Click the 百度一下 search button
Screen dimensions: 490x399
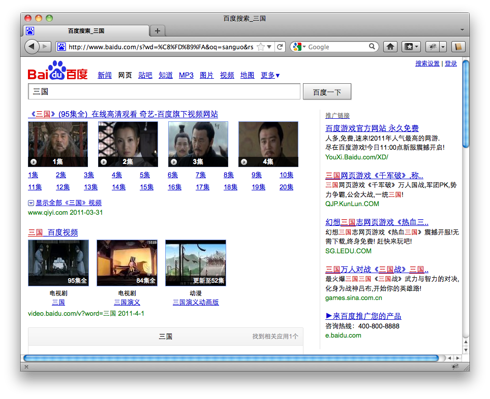coord(327,92)
